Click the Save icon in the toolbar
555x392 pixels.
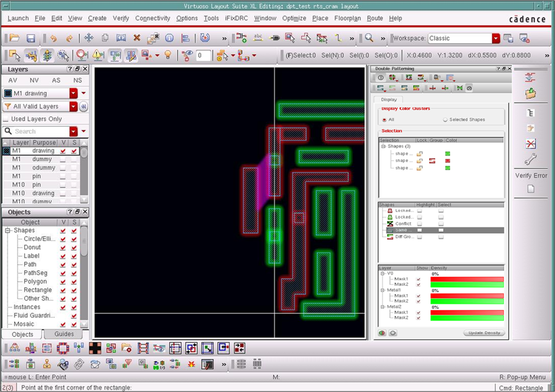click(x=31, y=38)
